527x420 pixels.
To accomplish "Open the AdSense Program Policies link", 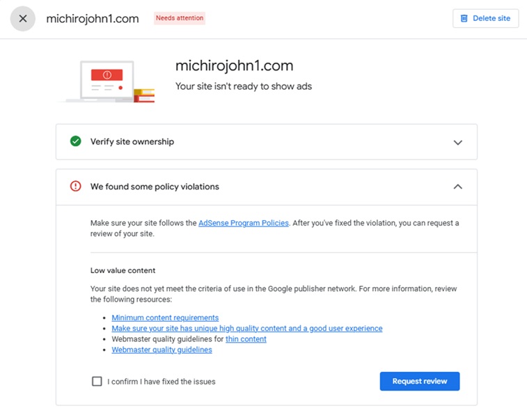I will (x=244, y=224).
